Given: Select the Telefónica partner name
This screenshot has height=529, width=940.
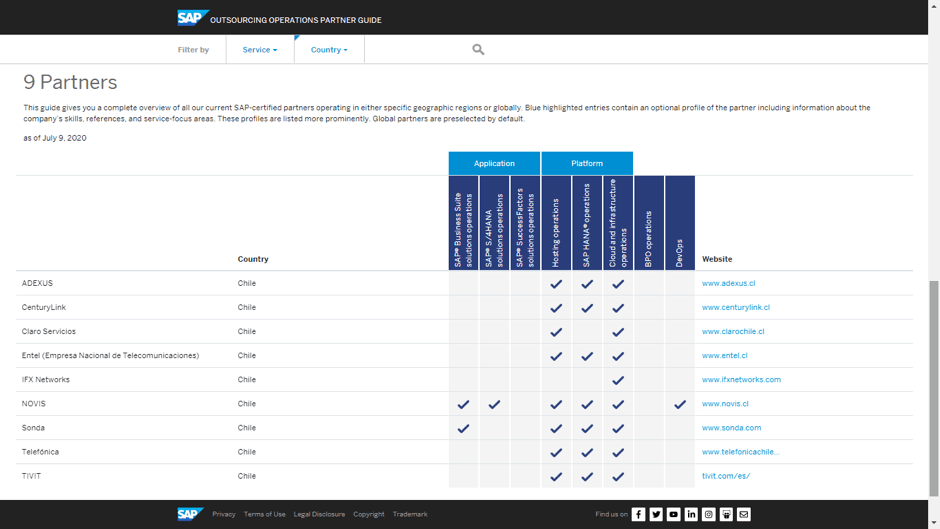Looking at the screenshot, I should point(40,452).
